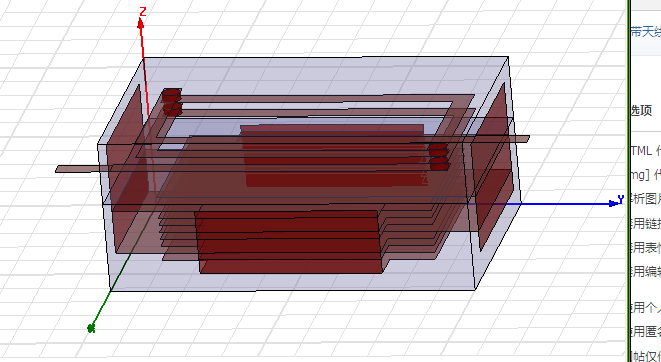The width and height of the screenshot is (661, 362).
Task: Select the left port rectangle inside box
Action: pyautogui.click(x=125, y=169)
